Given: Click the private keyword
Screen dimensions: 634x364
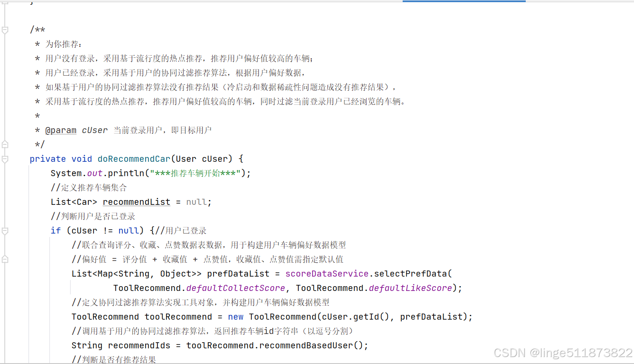Looking at the screenshot, I should point(48,159).
